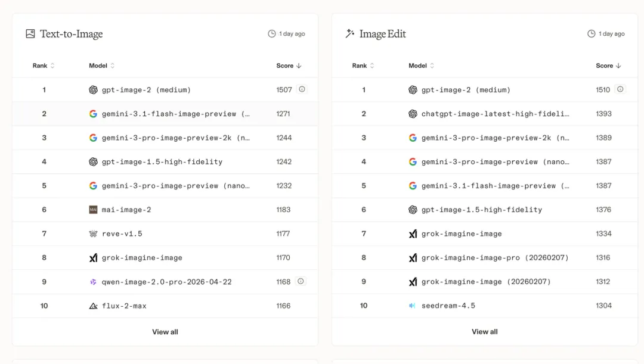The height and width of the screenshot is (364, 644).
Task: Sort Text-to-Image table by Model
Action: pos(101,66)
